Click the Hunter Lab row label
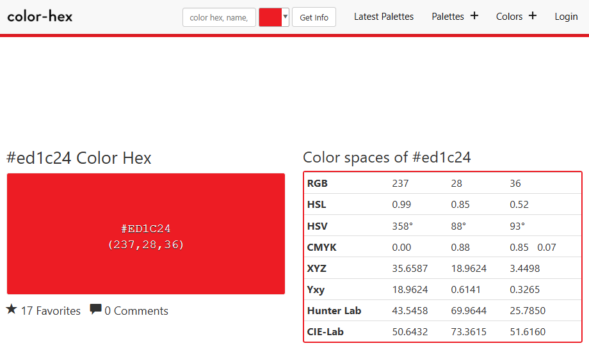This screenshot has width=589, height=364. 334,311
